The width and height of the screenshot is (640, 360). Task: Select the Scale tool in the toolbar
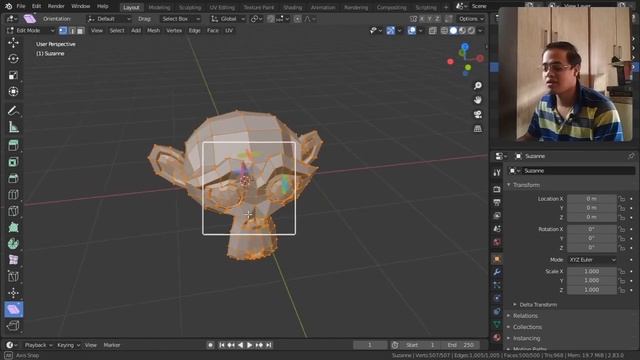[13, 75]
